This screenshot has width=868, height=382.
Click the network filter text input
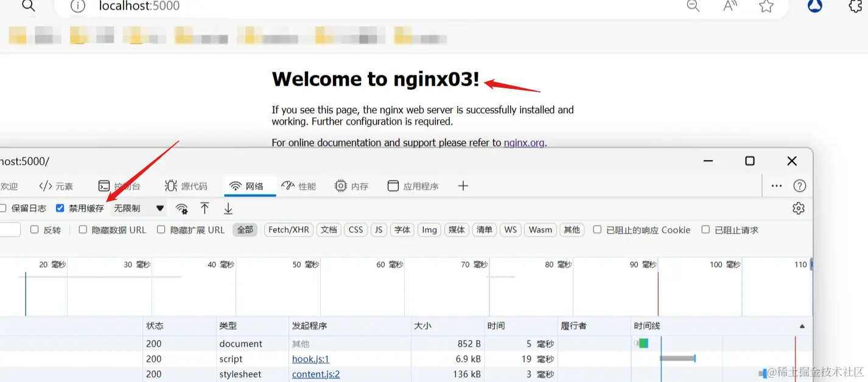coord(10,229)
